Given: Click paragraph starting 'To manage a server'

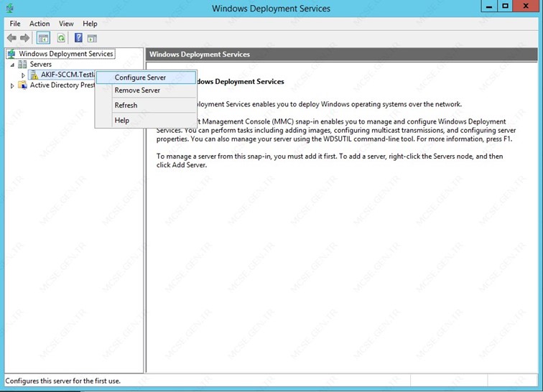Looking at the screenshot, I should [x=330, y=161].
